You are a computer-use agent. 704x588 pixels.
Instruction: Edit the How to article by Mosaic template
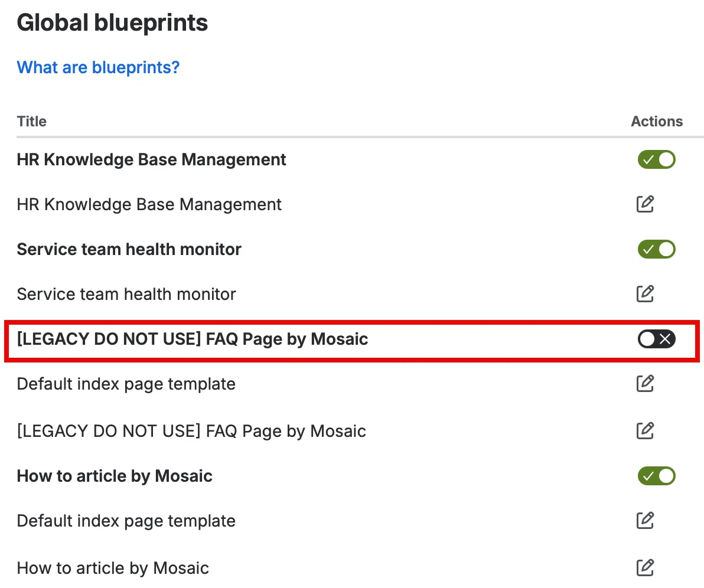pyautogui.click(x=645, y=568)
